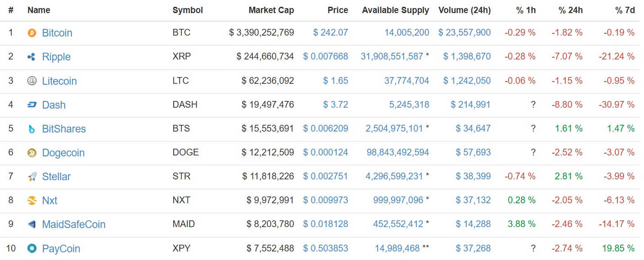Open the Litecoin name link
This screenshot has height=260, width=644.
(59, 81)
